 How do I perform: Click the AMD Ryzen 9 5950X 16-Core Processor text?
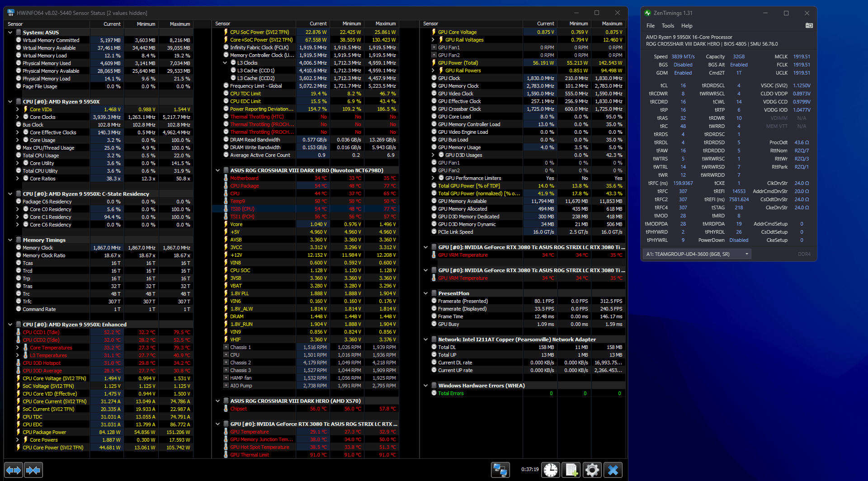click(689, 37)
